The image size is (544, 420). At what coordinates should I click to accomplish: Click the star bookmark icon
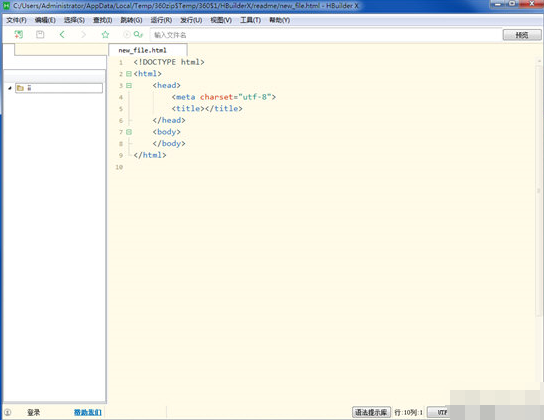pyautogui.click(x=105, y=34)
